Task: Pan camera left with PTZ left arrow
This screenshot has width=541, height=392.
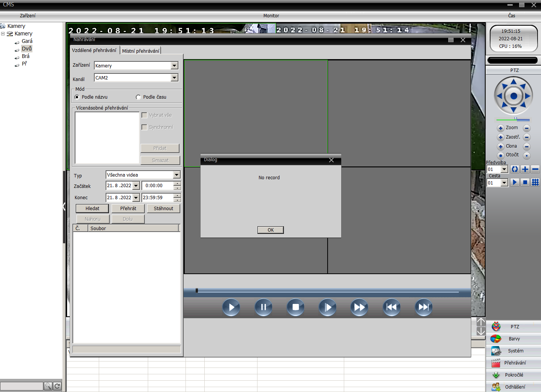Action: click(500, 96)
